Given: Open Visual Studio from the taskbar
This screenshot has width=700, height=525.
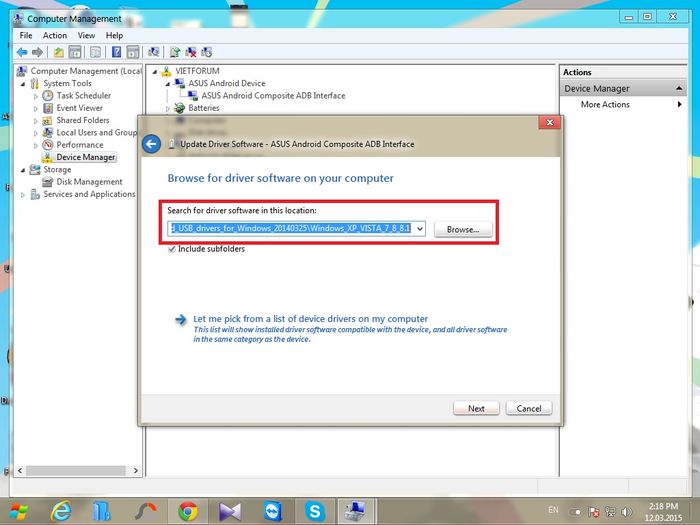Looking at the screenshot, I should coord(230,511).
